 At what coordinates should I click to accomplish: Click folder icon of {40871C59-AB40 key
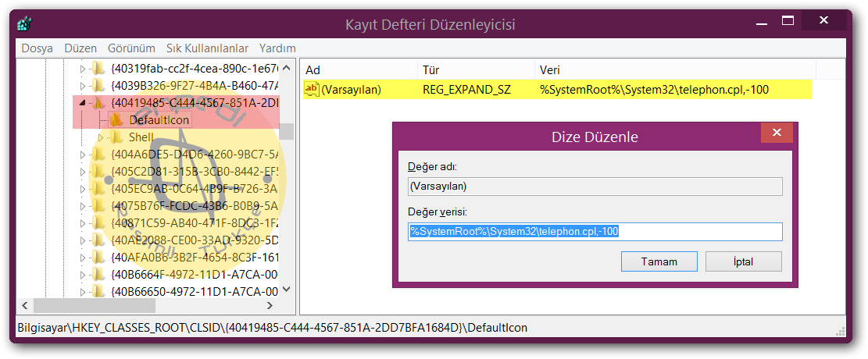pyautogui.click(x=98, y=223)
